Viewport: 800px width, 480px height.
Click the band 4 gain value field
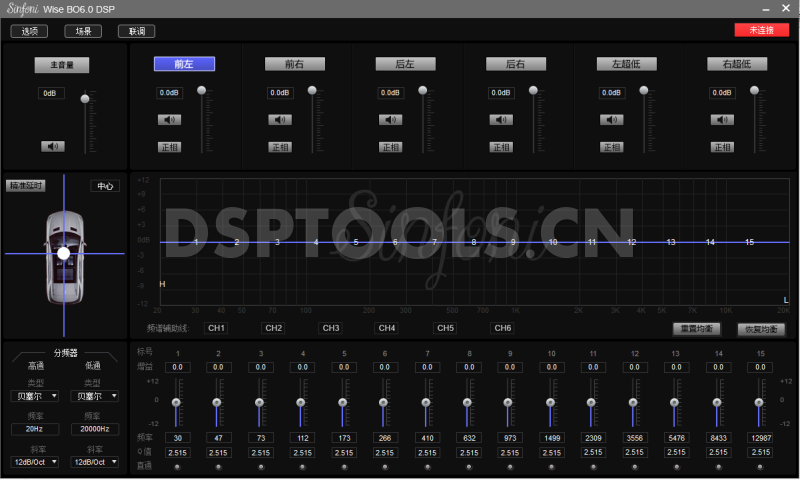click(x=303, y=367)
